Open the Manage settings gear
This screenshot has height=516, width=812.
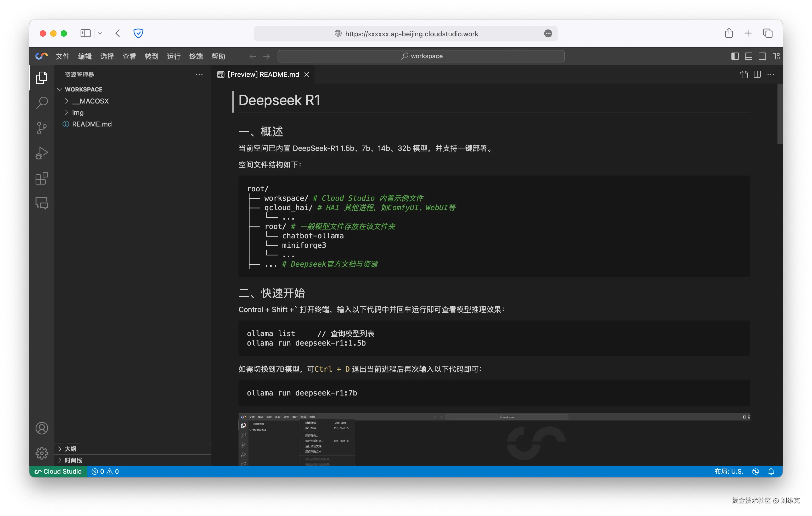(42, 453)
